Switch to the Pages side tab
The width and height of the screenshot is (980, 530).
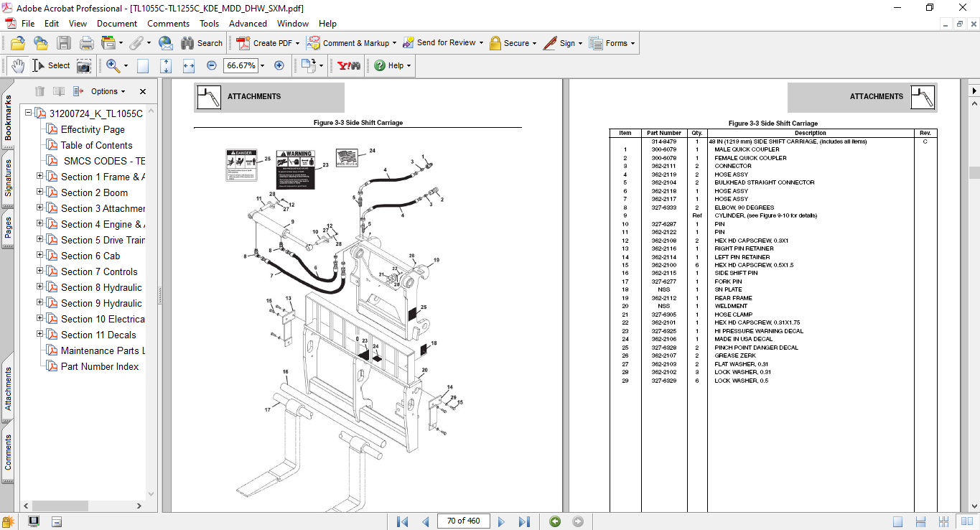pos(9,227)
